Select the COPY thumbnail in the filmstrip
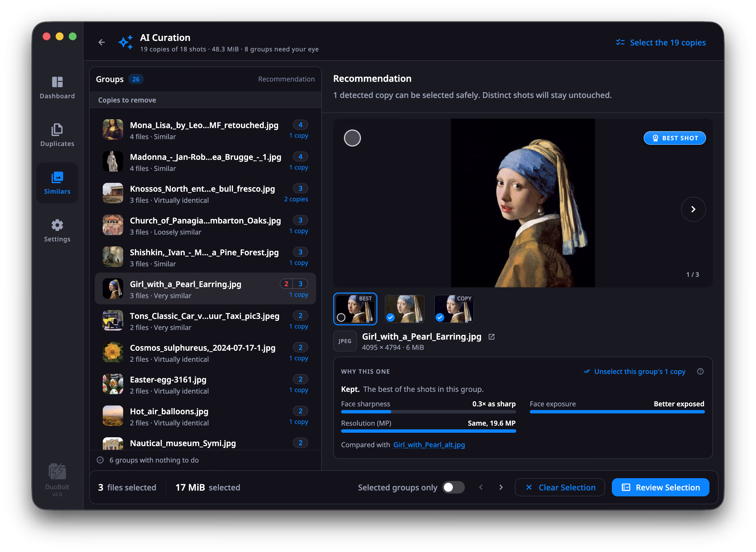Screen dimensions: 756x552 click(x=454, y=309)
